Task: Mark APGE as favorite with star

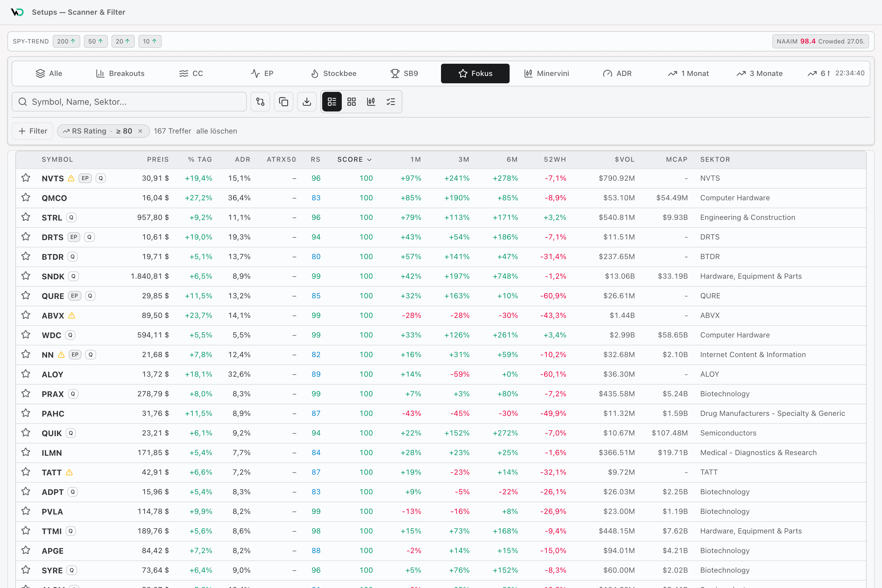Action: pyautogui.click(x=26, y=550)
